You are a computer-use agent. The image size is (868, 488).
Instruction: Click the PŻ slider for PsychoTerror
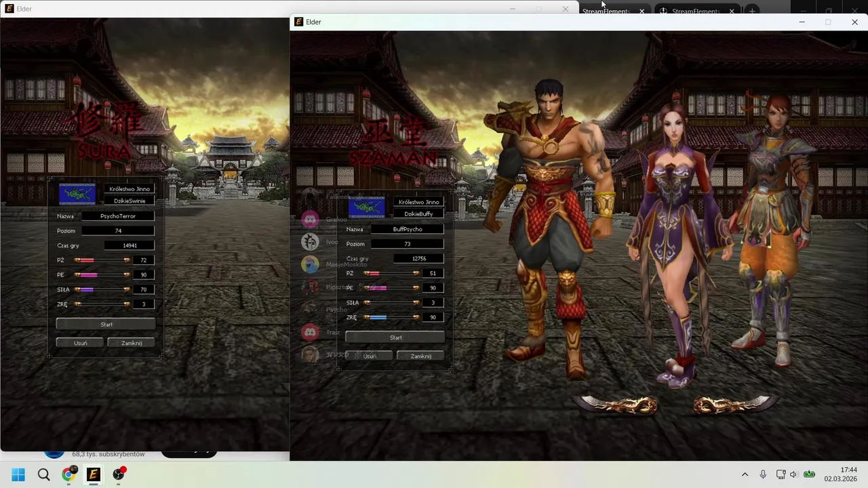click(x=102, y=260)
